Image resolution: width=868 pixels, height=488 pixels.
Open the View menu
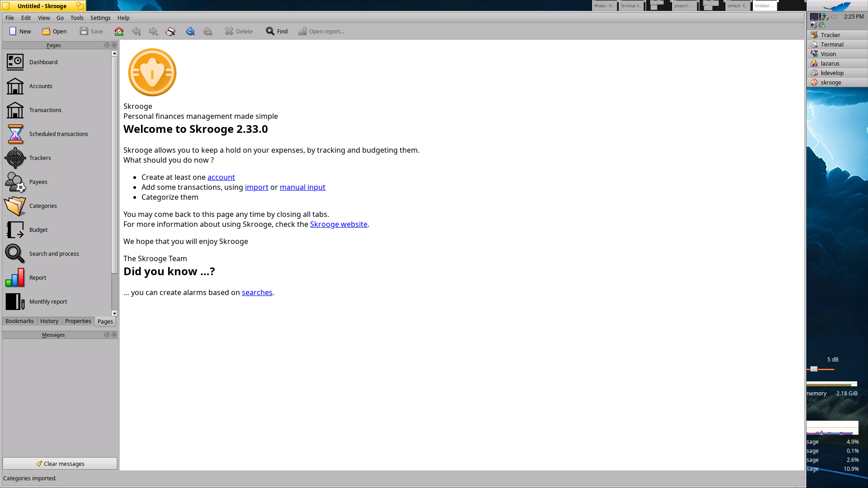pyautogui.click(x=44, y=18)
